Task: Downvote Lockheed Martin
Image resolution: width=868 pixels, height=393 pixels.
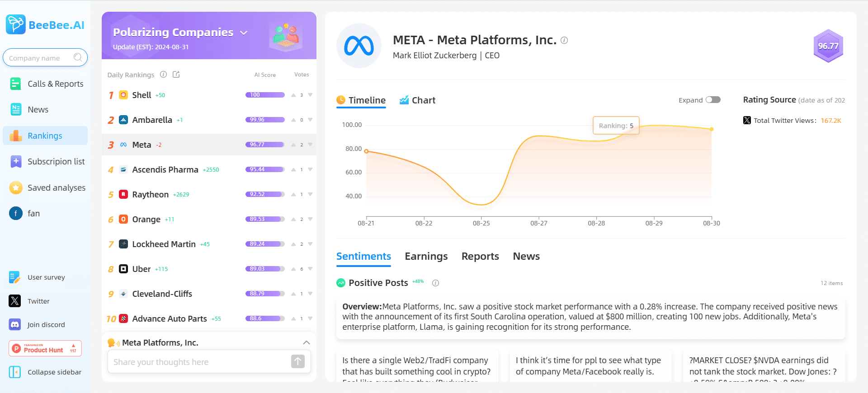Action: click(x=310, y=244)
